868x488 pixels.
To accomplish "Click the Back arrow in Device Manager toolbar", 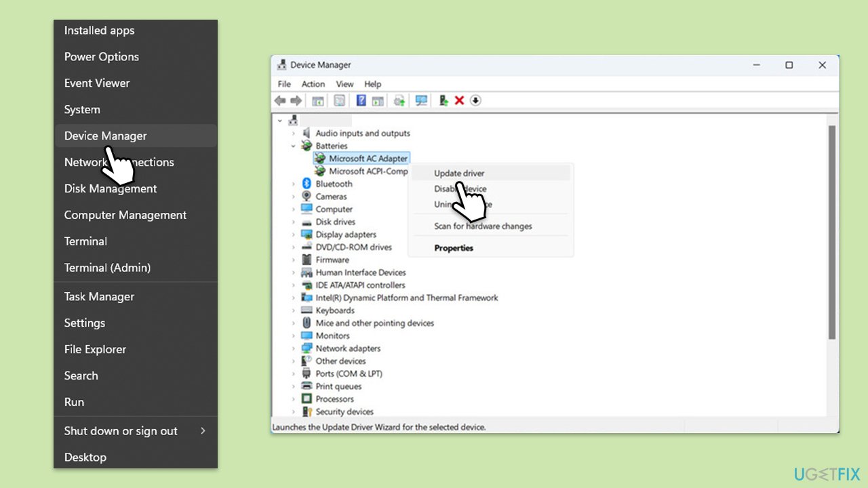I will (x=279, y=100).
